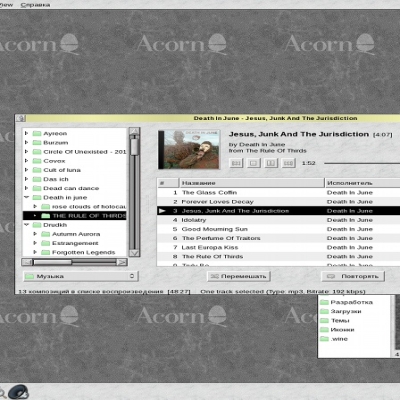
Task: Click the artist cell in the Idolatry row
Action: coord(350,220)
